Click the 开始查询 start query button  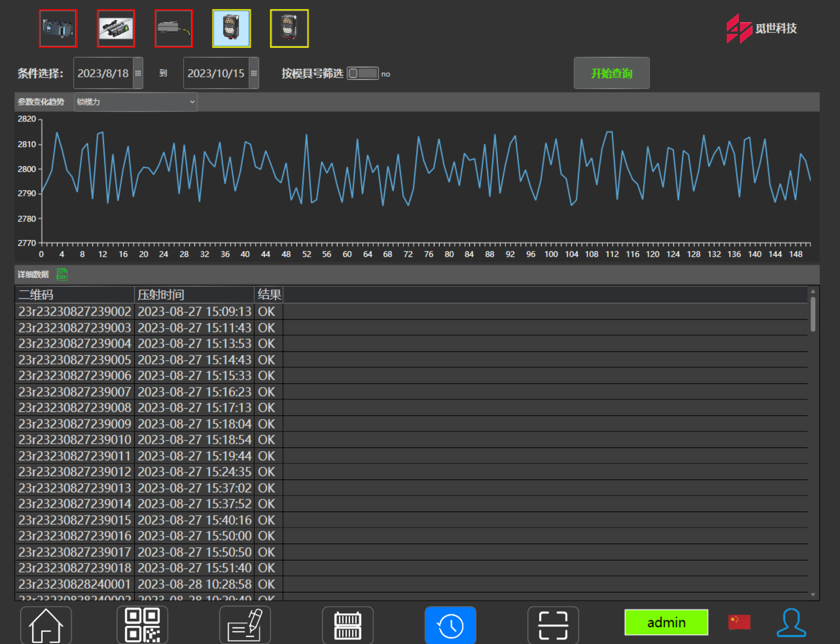click(x=611, y=73)
